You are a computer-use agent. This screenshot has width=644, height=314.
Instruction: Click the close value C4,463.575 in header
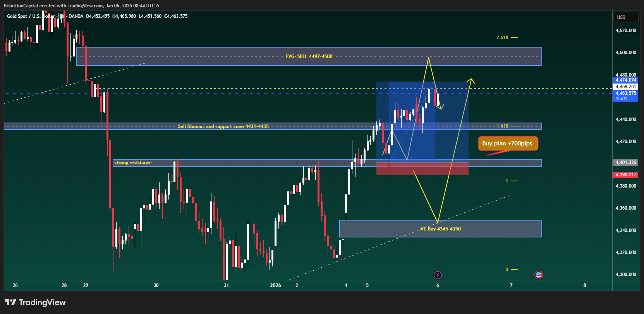176,16
